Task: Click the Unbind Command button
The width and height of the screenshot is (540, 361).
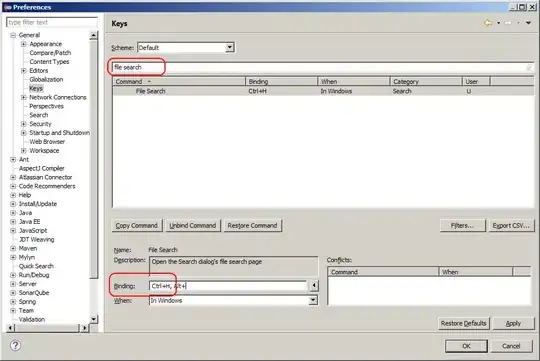Action: [x=193, y=226]
